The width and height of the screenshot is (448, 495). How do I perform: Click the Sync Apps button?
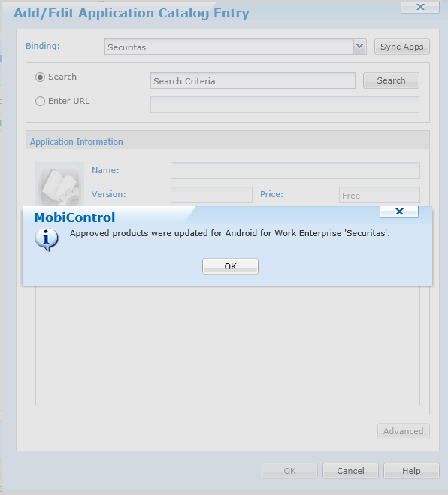(x=402, y=47)
